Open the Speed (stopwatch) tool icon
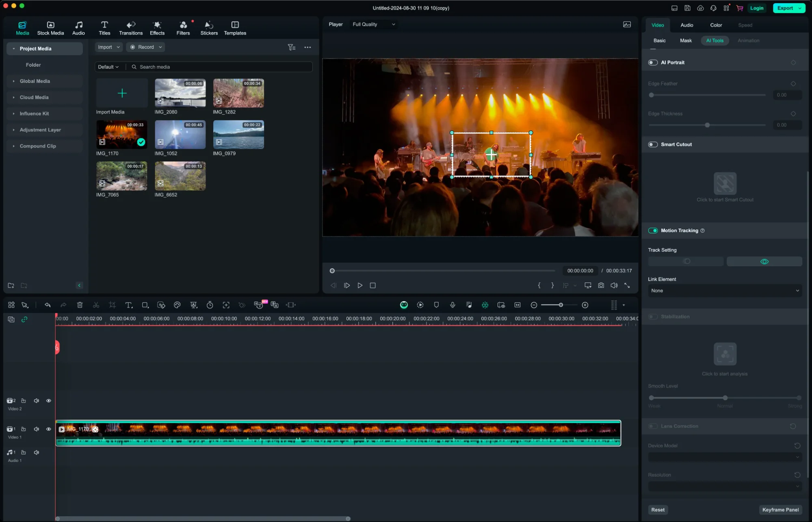The height and width of the screenshot is (522, 812). (210, 305)
